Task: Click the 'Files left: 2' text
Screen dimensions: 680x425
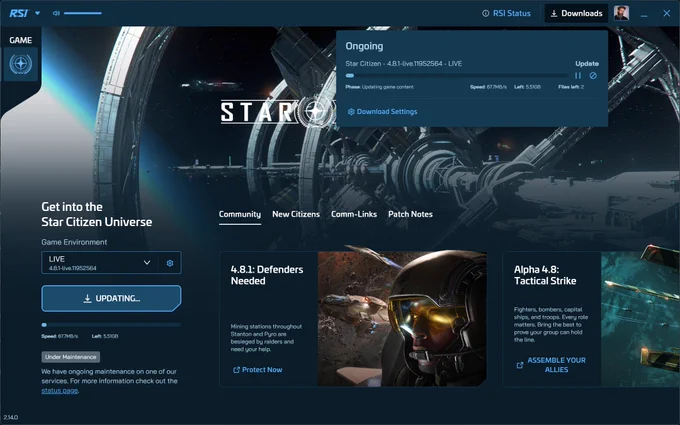Action: point(571,87)
